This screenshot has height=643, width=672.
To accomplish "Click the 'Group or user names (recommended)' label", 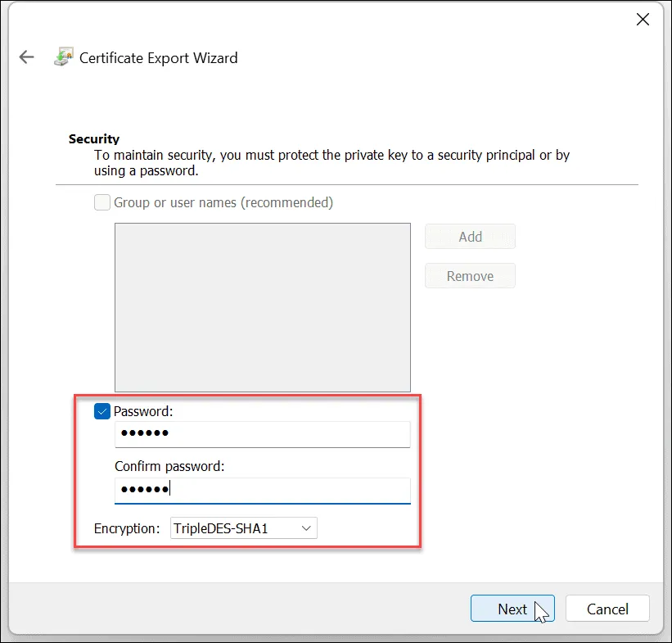I will [223, 202].
